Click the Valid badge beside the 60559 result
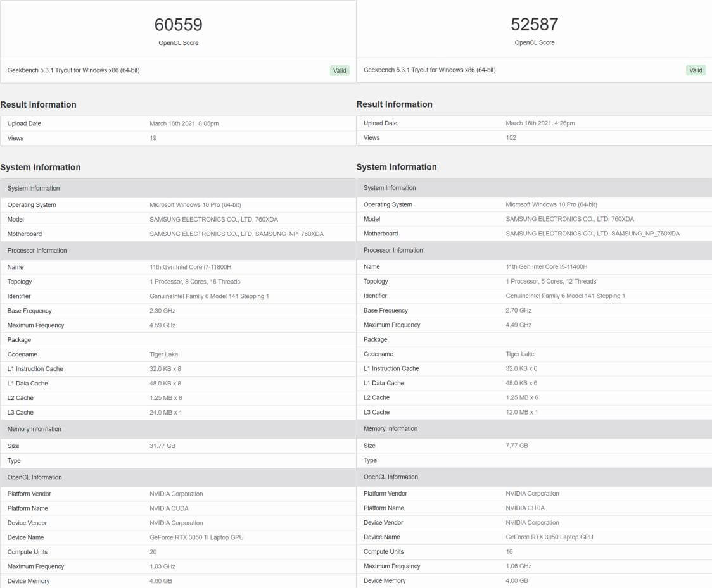The height and width of the screenshot is (588, 712). pyautogui.click(x=340, y=70)
